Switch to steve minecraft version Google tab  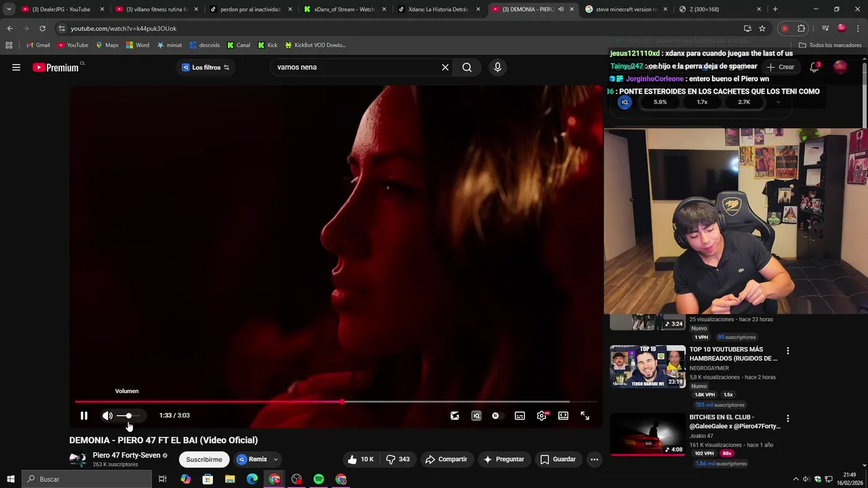click(625, 9)
